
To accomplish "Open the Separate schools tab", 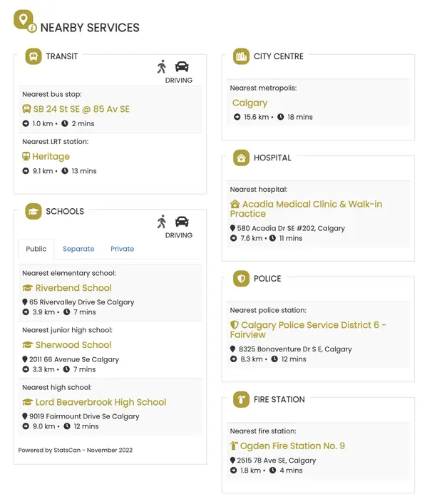I will [78, 249].
